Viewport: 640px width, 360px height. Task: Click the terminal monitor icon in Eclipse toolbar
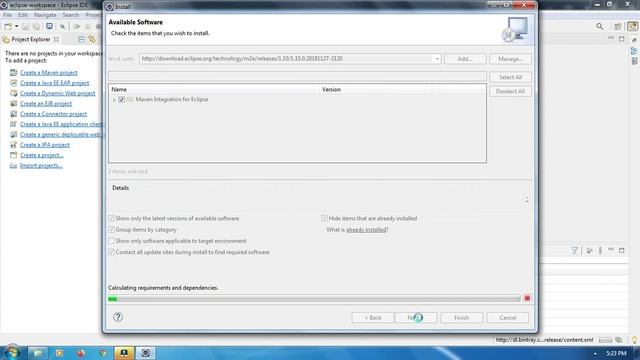pos(49,27)
